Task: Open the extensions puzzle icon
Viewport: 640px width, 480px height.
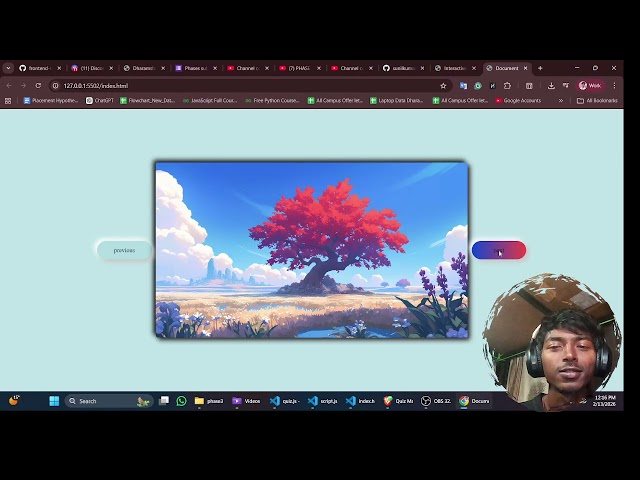Action: pos(507,86)
